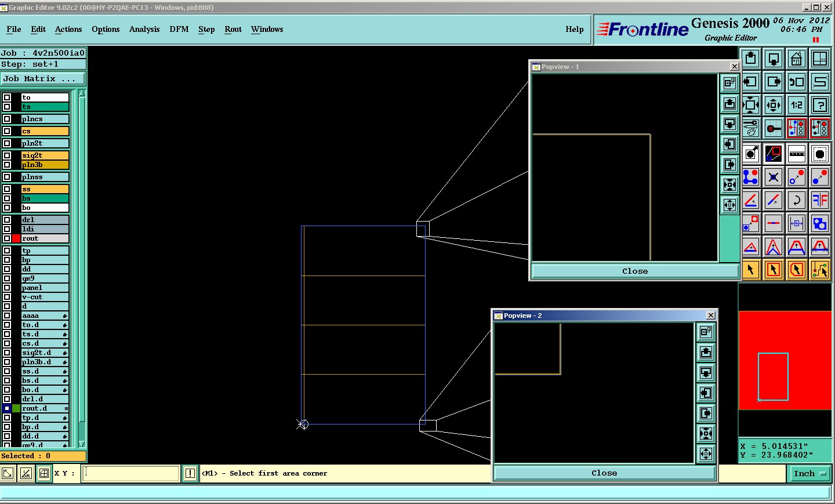The height and width of the screenshot is (504, 835).
Task: Toggle the checkbox for layer panel
Action: [x=7, y=288]
